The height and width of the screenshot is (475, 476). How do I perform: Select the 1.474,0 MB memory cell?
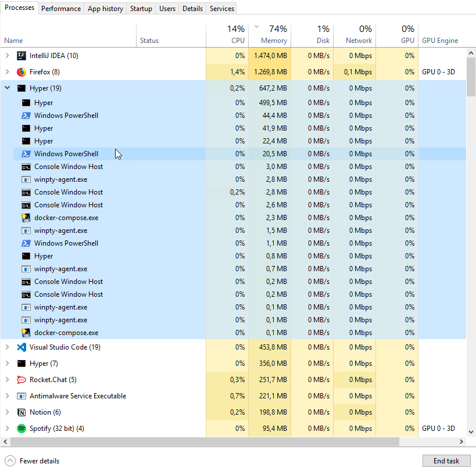(270, 56)
